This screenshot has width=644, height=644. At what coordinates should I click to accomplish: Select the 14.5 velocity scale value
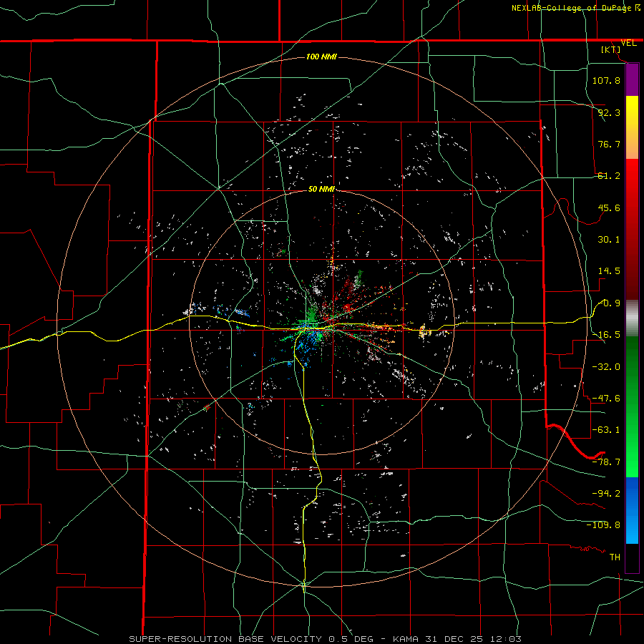click(x=609, y=271)
